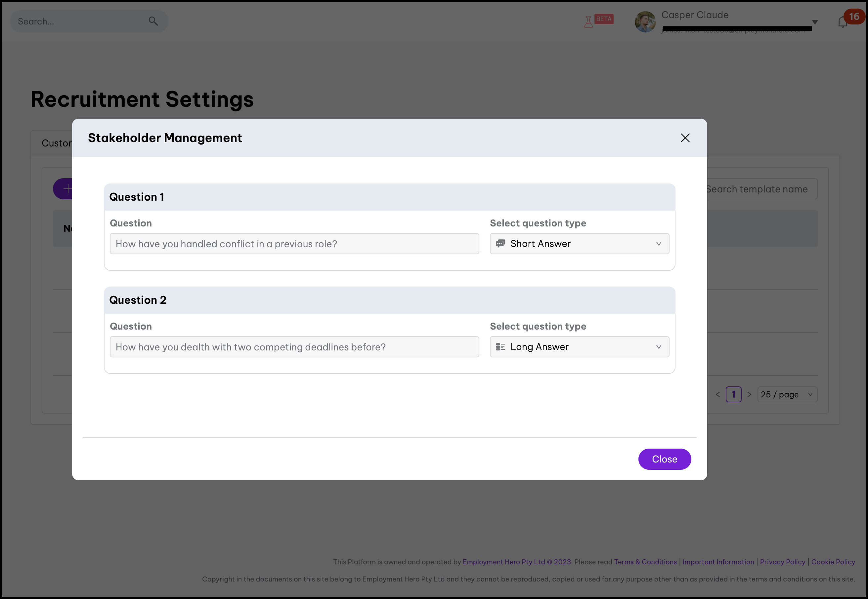Click the Question 2 text field
This screenshot has width=868, height=599.
[294, 347]
